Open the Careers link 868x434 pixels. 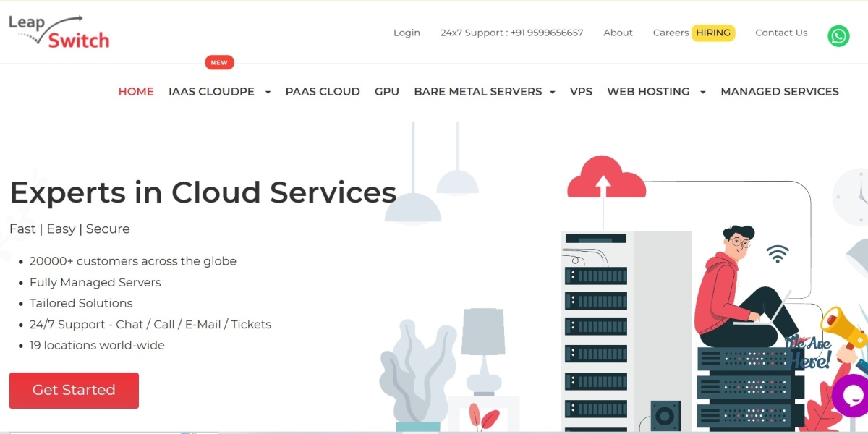pos(671,33)
